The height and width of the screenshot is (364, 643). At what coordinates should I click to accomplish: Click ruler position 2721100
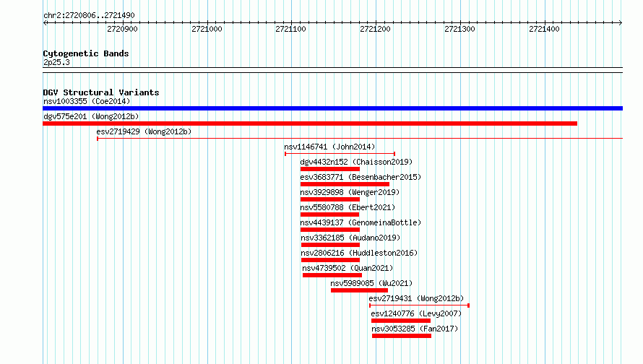pos(290,29)
